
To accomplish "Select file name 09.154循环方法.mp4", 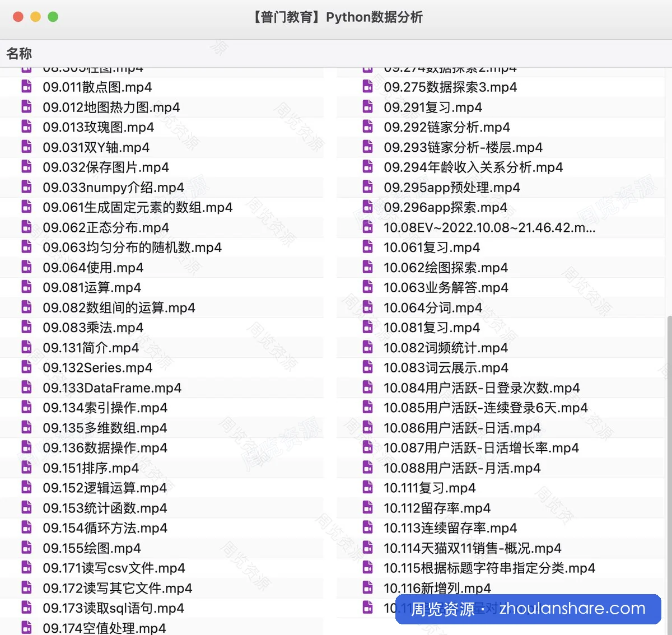I will pyautogui.click(x=105, y=528).
